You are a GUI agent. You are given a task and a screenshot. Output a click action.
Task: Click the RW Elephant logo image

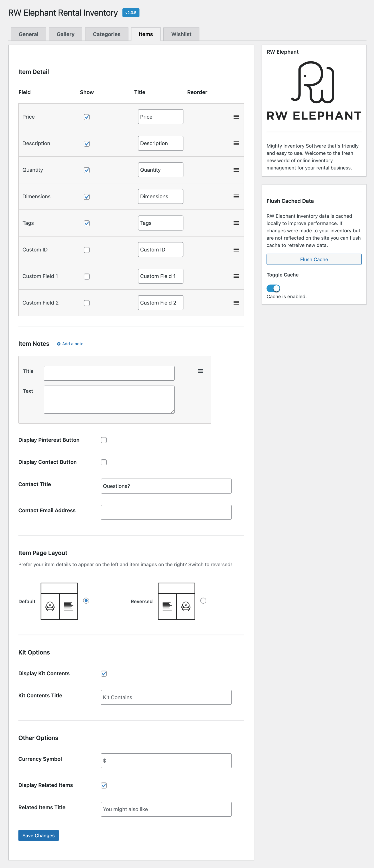tap(314, 91)
